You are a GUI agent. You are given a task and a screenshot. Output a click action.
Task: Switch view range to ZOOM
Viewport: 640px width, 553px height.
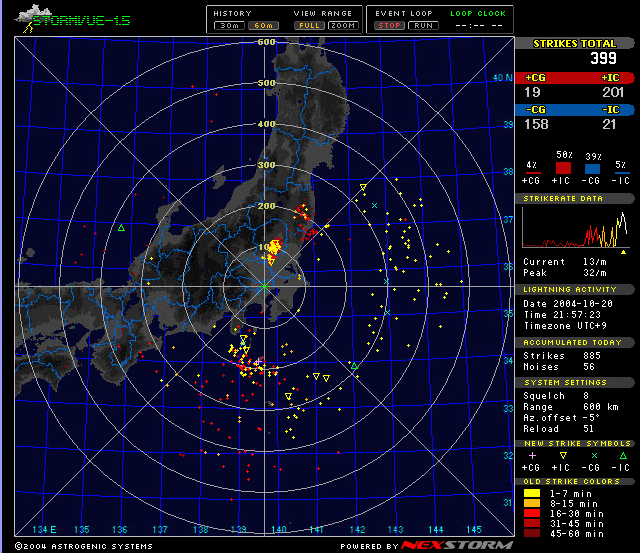[x=343, y=26]
